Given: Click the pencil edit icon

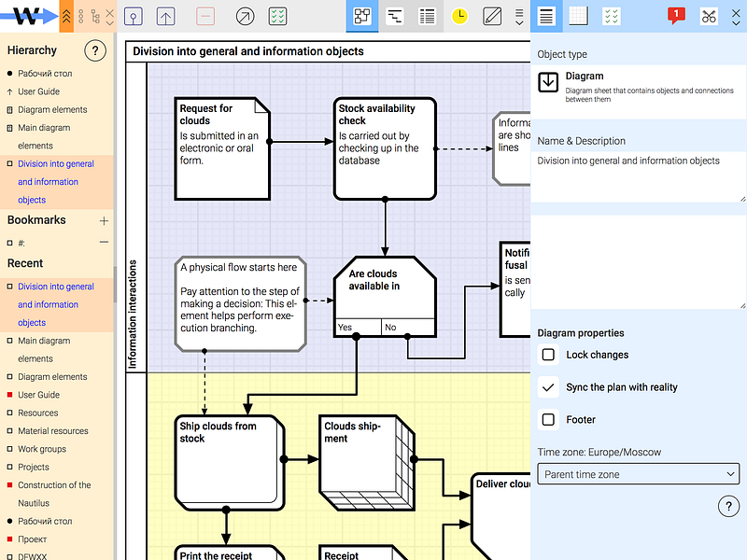Looking at the screenshot, I should point(492,17).
